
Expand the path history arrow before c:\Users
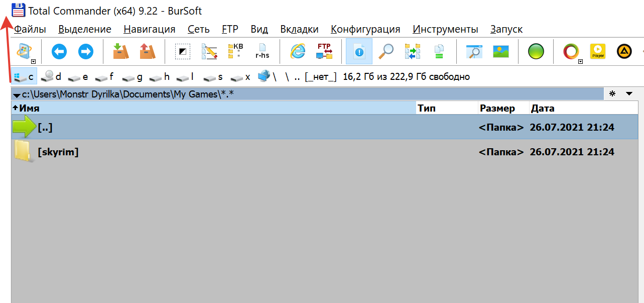(17, 94)
